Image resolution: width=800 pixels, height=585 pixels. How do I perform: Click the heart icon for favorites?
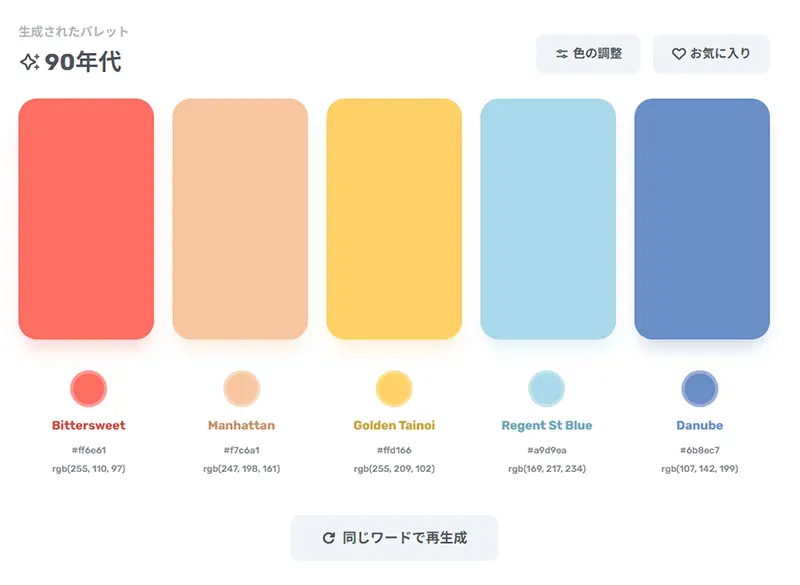click(x=678, y=54)
